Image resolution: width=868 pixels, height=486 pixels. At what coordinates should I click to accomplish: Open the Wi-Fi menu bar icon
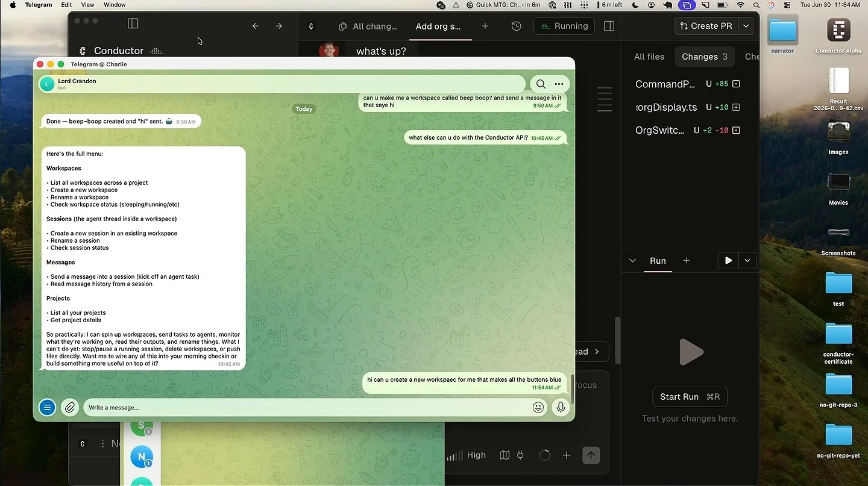tap(740, 5)
